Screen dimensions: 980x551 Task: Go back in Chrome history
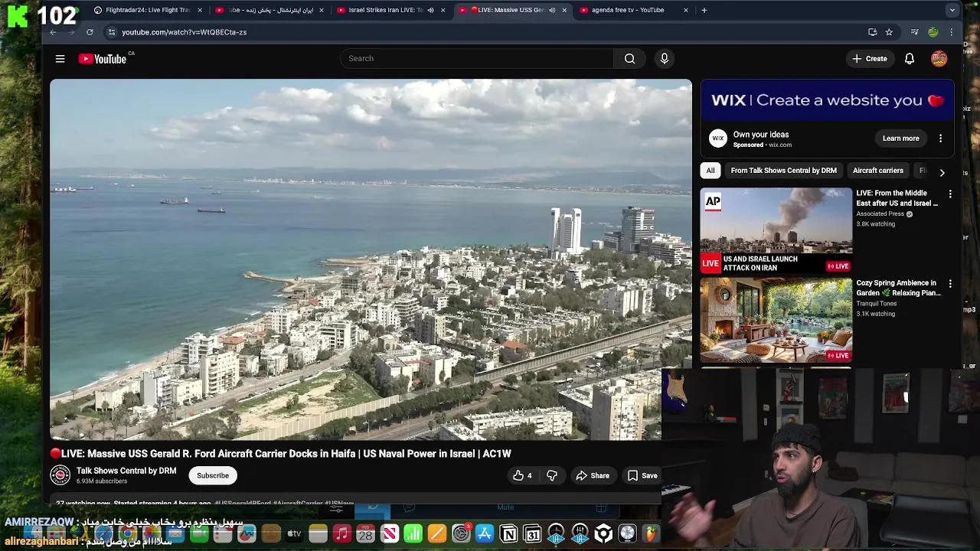coord(53,32)
